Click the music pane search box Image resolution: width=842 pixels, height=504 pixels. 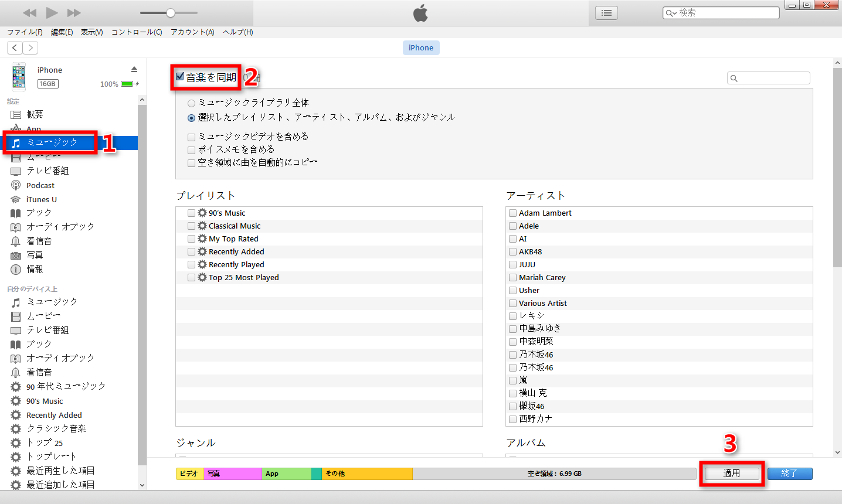click(x=769, y=78)
